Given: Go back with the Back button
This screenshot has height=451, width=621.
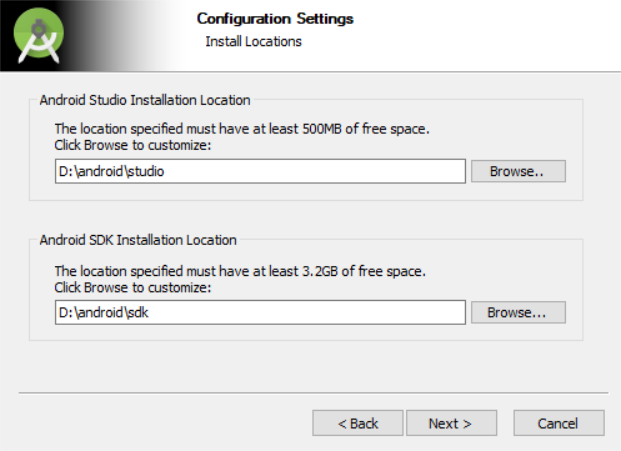Looking at the screenshot, I should pyautogui.click(x=357, y=423).
